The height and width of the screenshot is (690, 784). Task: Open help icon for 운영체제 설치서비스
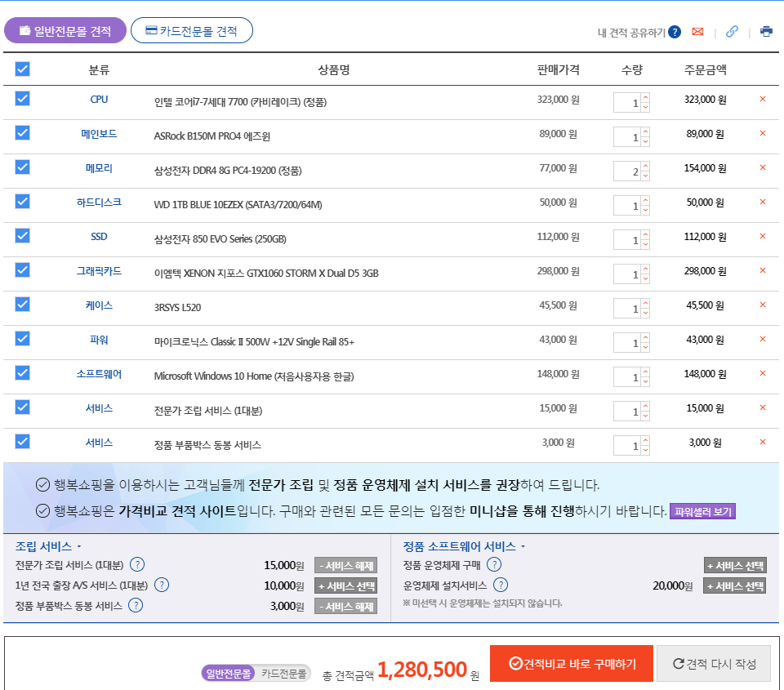(501, 585)
